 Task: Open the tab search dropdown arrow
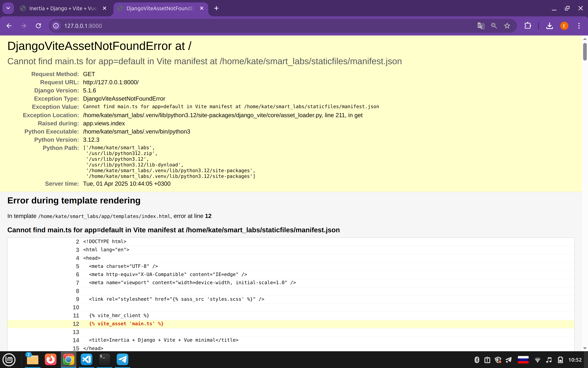(x=8, y=8)
